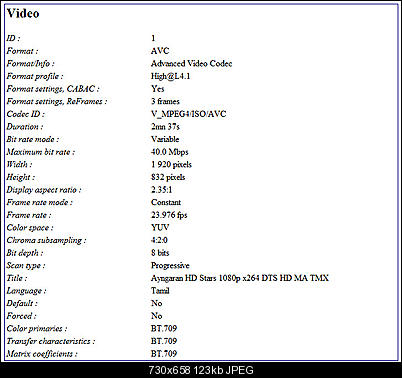This screenshot has height=378, width=402.
Task: Click the Chroma subsampling 4:2:0 value
Action: (x=159, y=240)
